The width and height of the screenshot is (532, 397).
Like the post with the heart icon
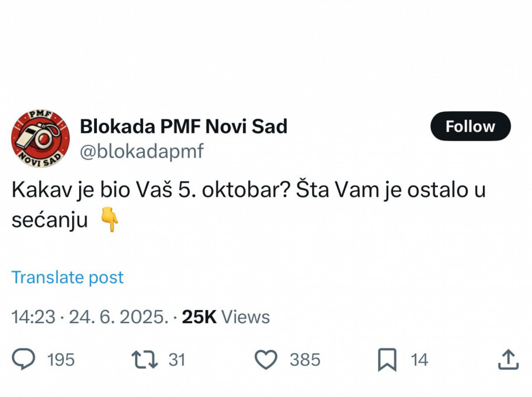[x=266, y=360]
